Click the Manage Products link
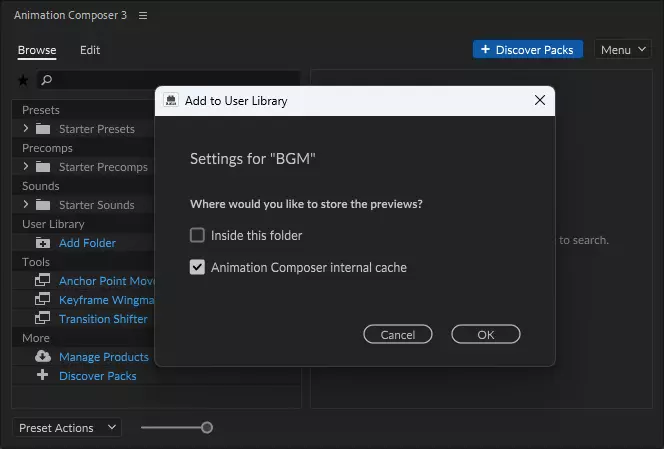The image size is (664, 449). pos(104,357)
